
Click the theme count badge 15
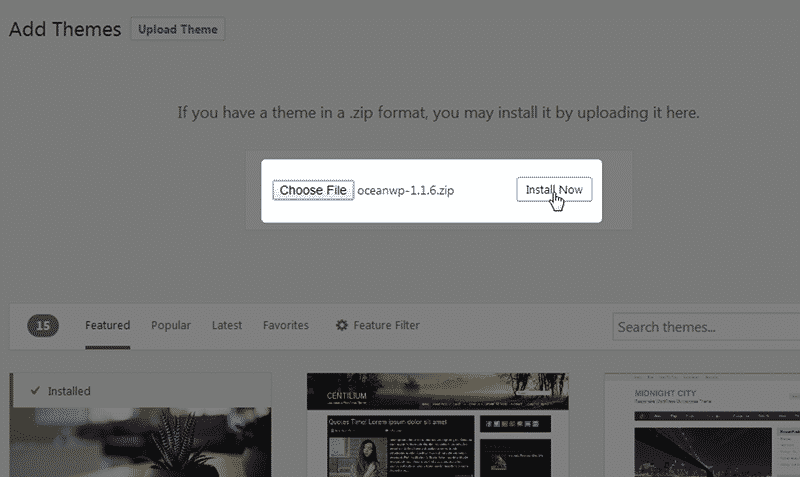(43, 325)
